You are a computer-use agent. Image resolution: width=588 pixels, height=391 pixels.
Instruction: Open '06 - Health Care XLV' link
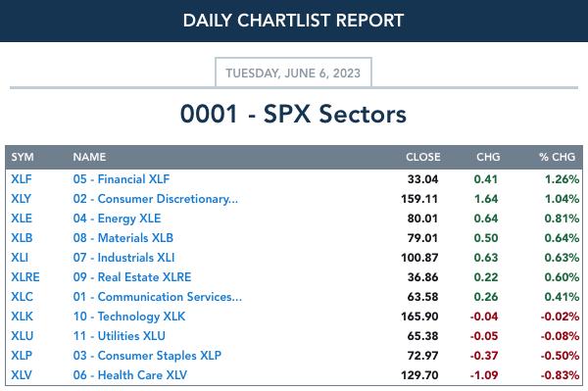point(129,375)
